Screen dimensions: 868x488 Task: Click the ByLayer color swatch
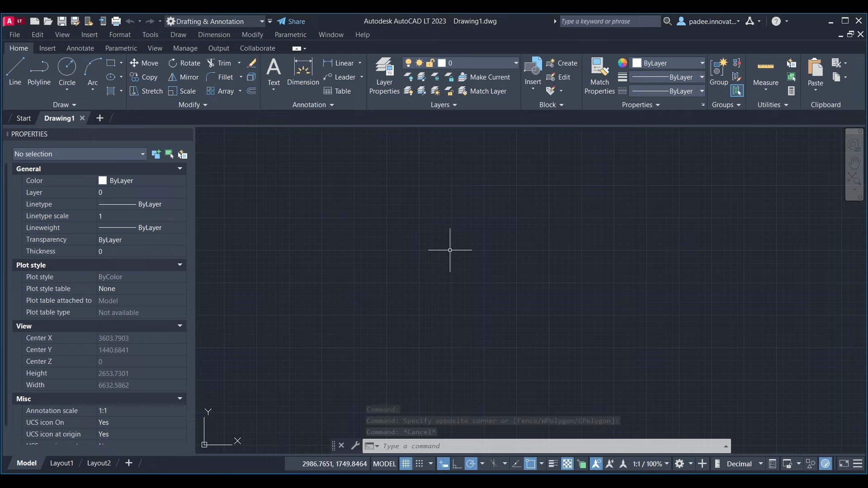tap(102, 180)
